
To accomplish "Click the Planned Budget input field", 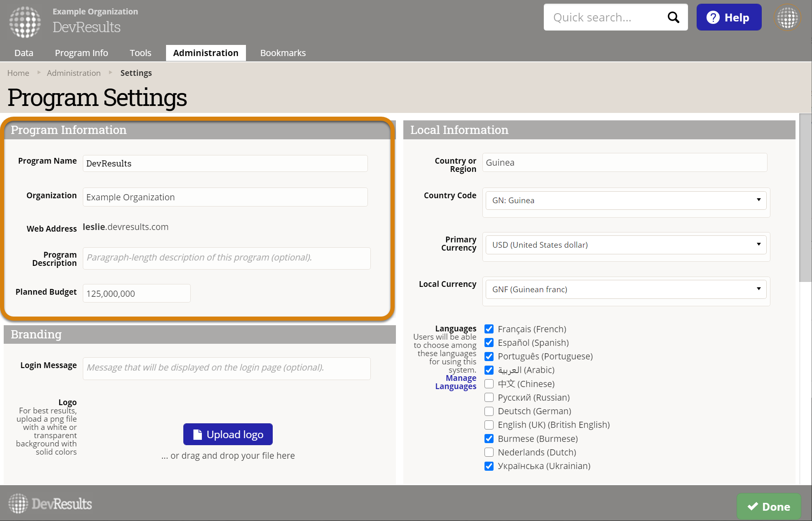I will pos(136,293).
